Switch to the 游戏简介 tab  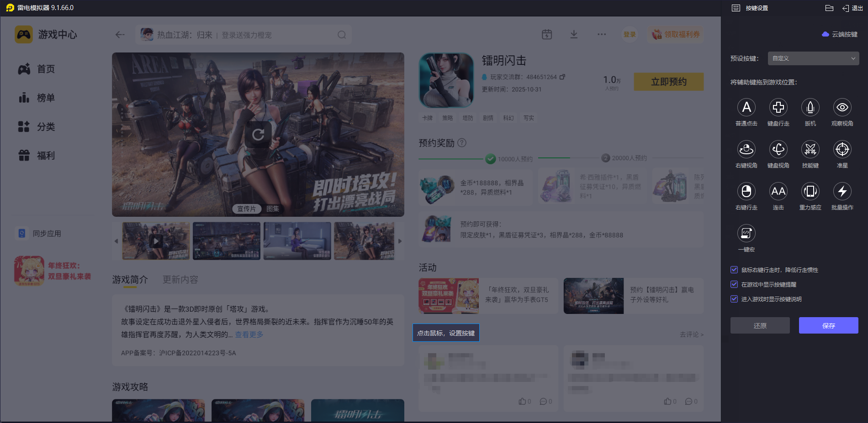(130, 280)
